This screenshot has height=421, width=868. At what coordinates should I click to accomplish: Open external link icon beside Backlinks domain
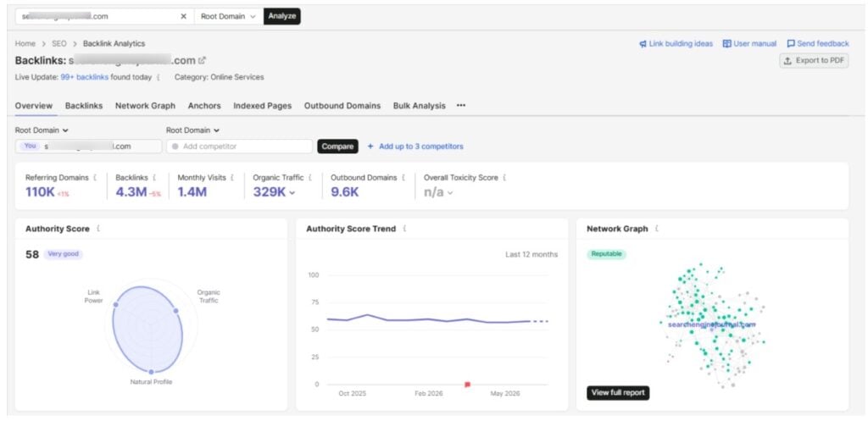pyautogui.click(x=202, y=60)
